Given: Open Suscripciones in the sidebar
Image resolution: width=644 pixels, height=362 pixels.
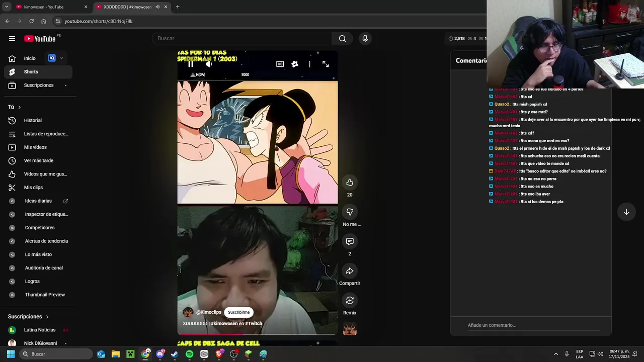Looking at the screenshot, I should pos(38,85).
